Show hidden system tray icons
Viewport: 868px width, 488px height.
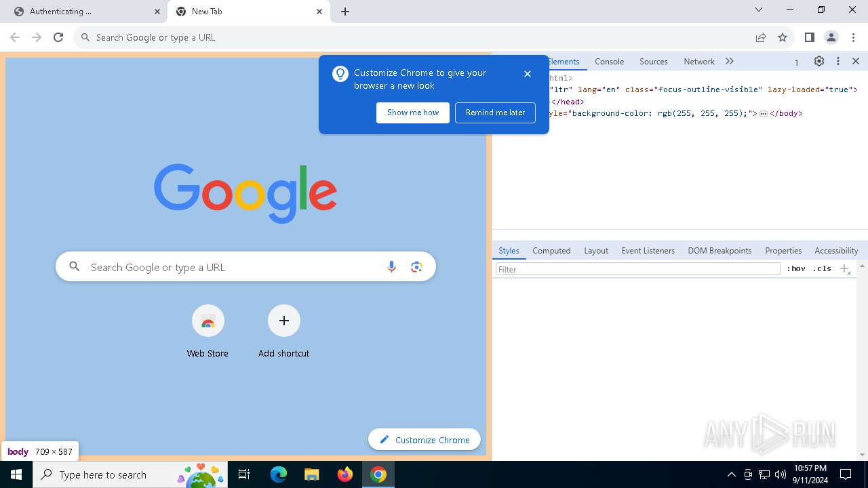tap(731, 474)
